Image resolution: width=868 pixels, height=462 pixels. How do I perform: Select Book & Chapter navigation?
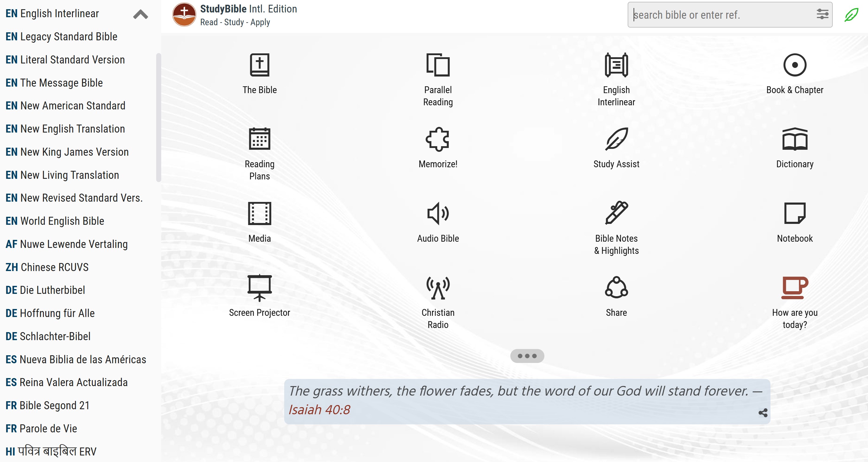click(x=794, y=73)
